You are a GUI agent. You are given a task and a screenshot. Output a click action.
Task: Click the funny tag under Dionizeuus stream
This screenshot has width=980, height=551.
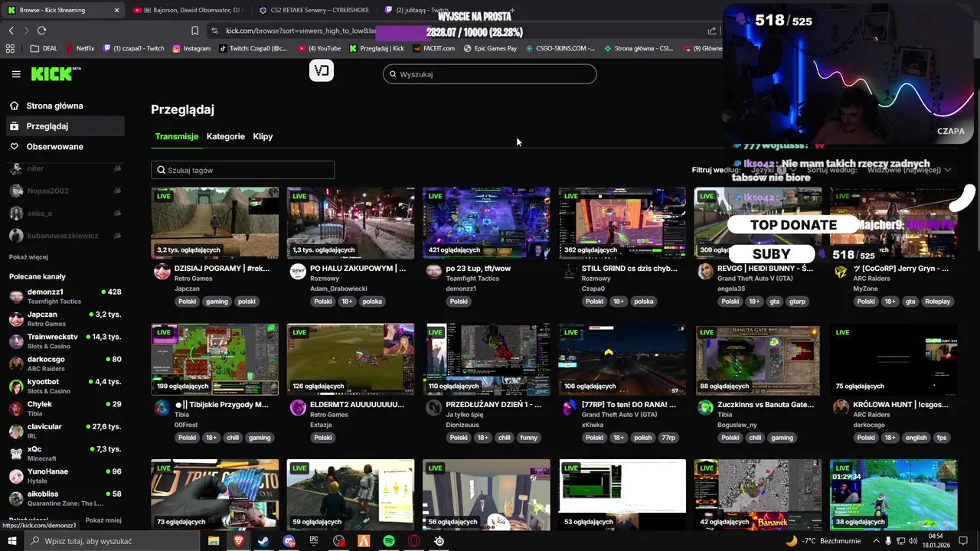click(528, 438)
